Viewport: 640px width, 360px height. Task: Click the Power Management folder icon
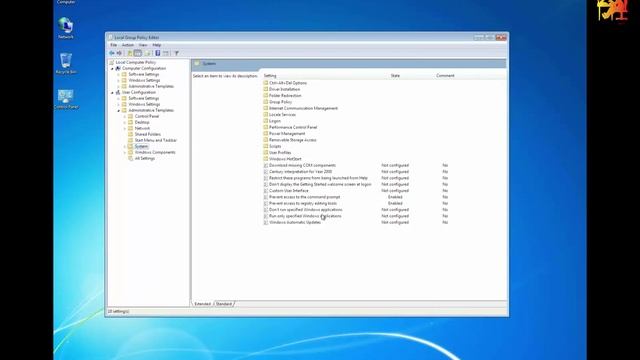(266, 133)
